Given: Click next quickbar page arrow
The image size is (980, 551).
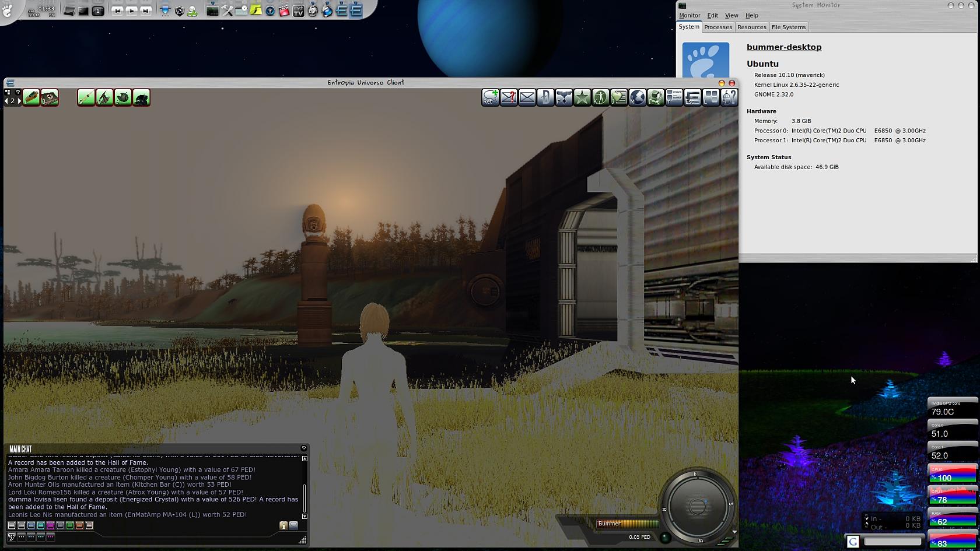Looking at the screenshot, I should coord(19,101).
